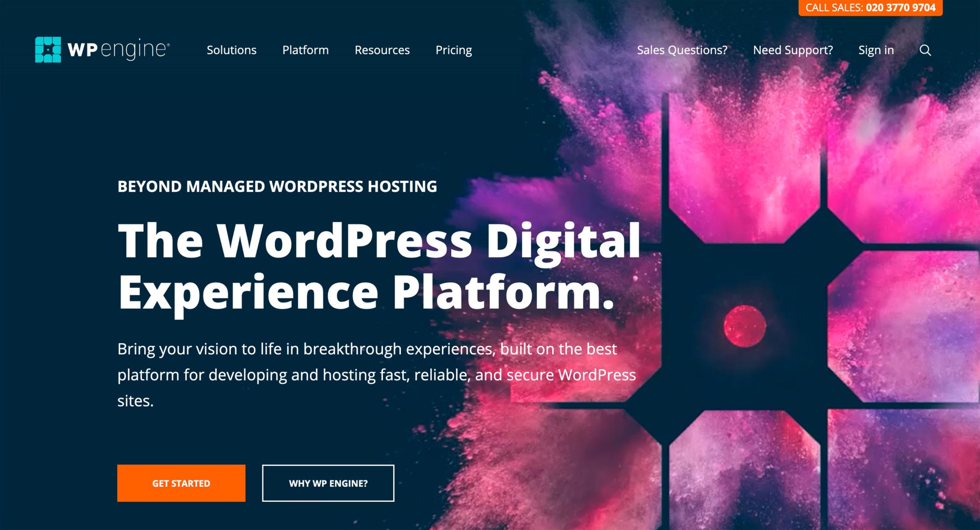Click the Need Support link

click(x=793, y=49)
